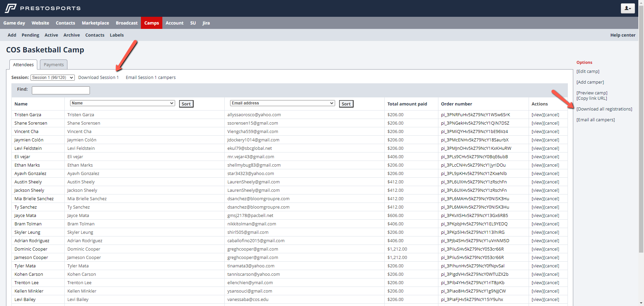This screenshot has width=644, height=306.
Task: Switch to the Payments tab
Action: click(x=54, y=64)
